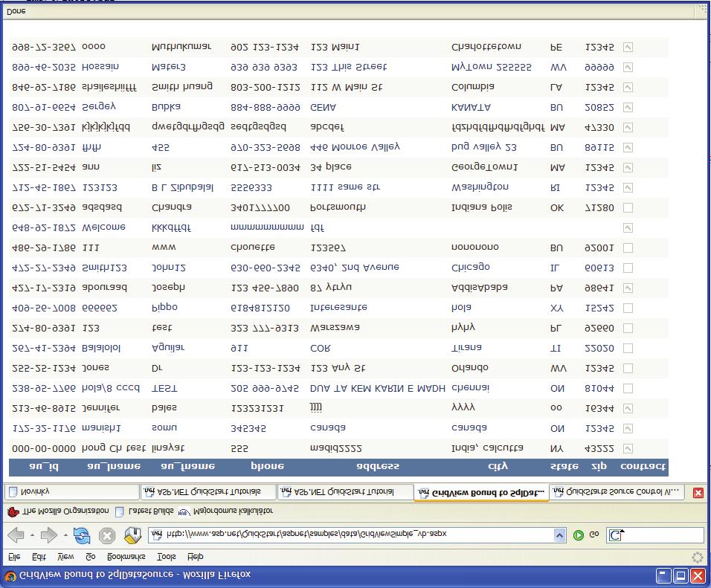Click the Latest Builds bookmark page icon
Viewport: 711px width, 588px height.
click(119, 512)
